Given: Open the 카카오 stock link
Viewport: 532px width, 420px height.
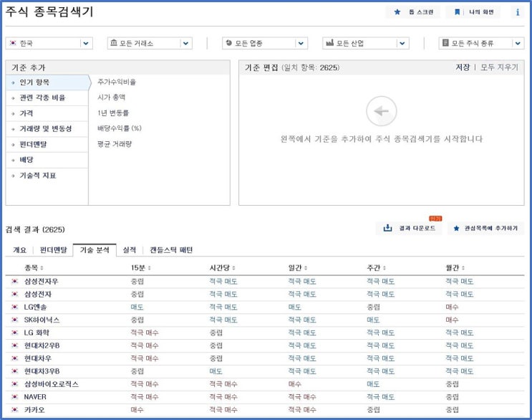Looking at the screenshot, I should click(34, 410).
